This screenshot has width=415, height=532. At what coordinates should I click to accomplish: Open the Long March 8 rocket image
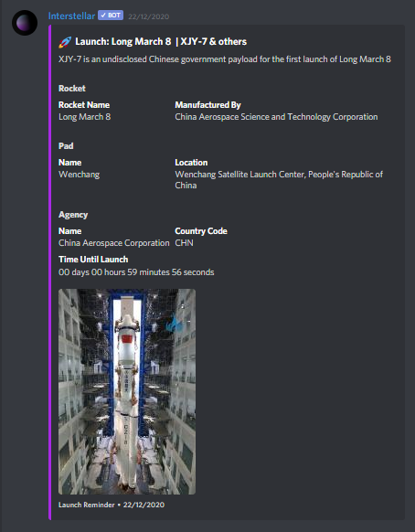(127, 391)
